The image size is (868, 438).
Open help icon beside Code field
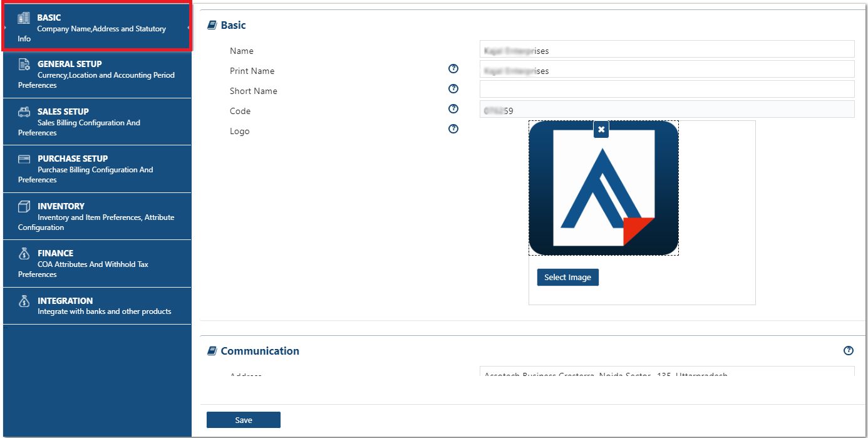[454, 109]
